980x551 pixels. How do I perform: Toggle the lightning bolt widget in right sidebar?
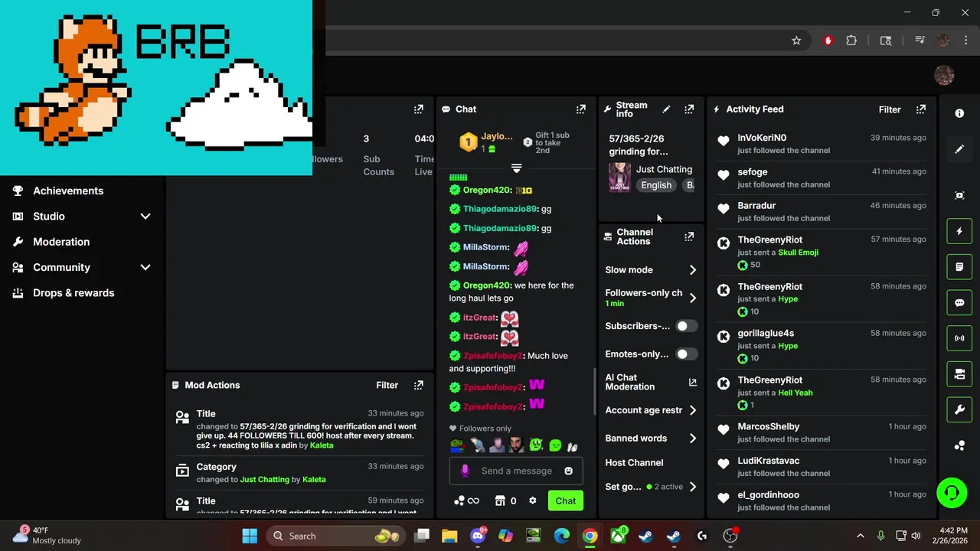pyautogui.click(x=959, y=231)
